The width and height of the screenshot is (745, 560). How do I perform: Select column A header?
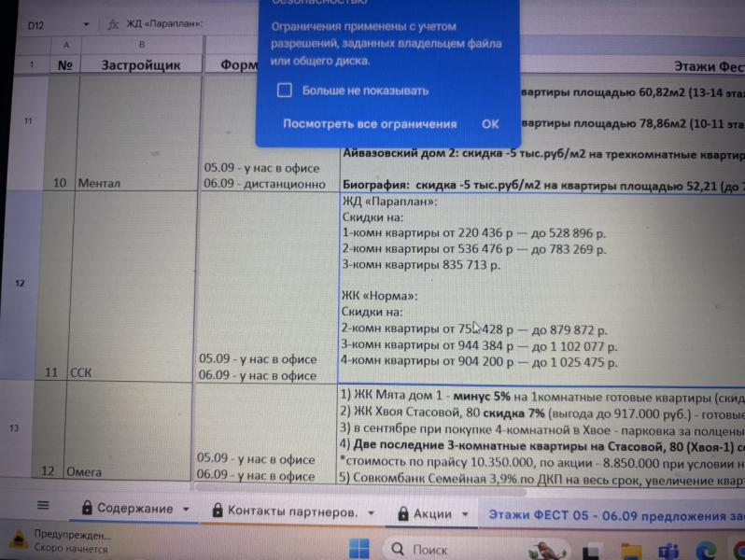pos(66,45)
